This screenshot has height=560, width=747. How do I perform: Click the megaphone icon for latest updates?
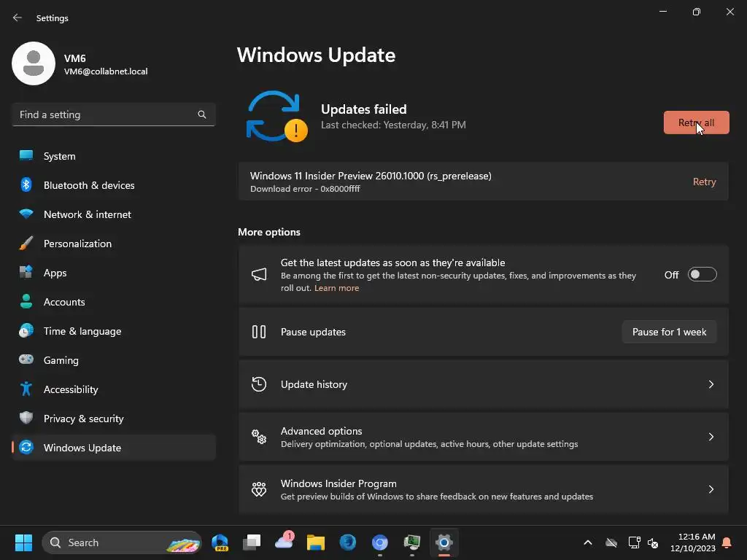click(259, 274)
